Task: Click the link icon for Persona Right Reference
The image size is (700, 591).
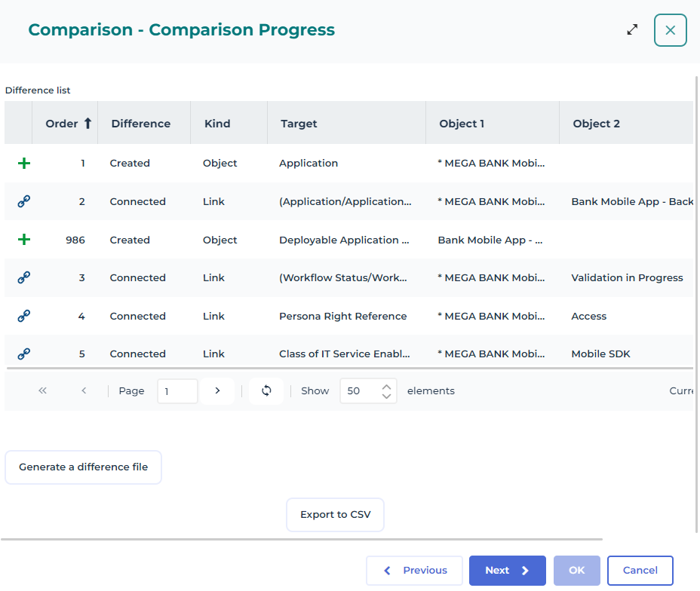Action: pyautogui.click(x=24, y=316)
